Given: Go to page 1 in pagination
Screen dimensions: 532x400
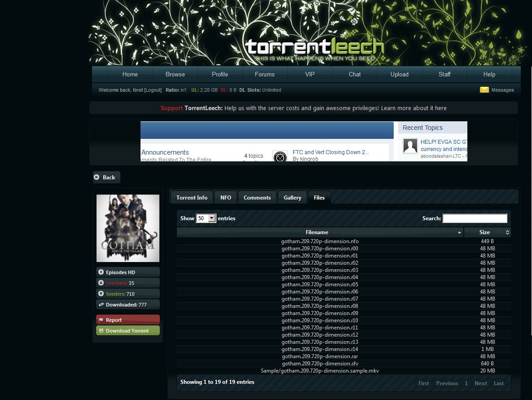Looking at the screenshot, I should [x=466, y=383].
